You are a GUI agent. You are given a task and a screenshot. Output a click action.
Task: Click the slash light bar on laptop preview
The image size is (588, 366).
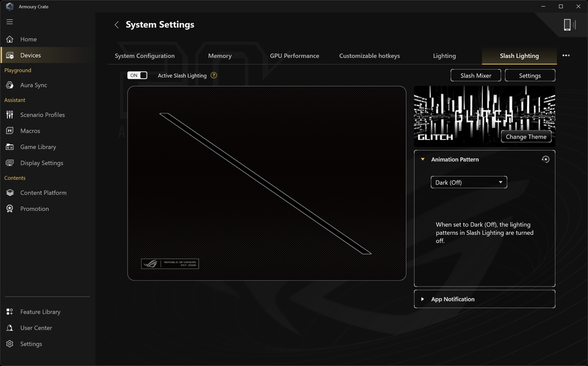[x=266, y=184]
